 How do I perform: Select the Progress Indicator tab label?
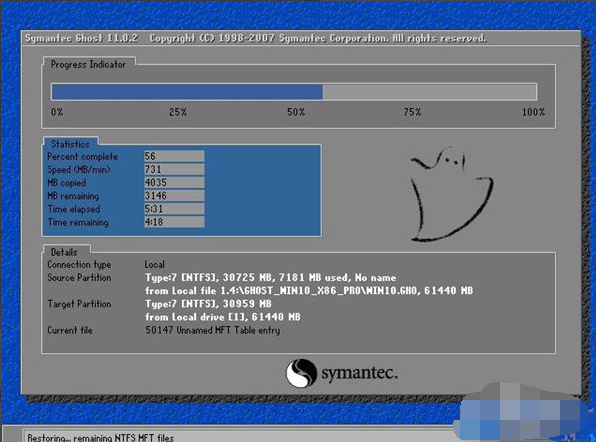pyautogui.click(x=88, y=64)
